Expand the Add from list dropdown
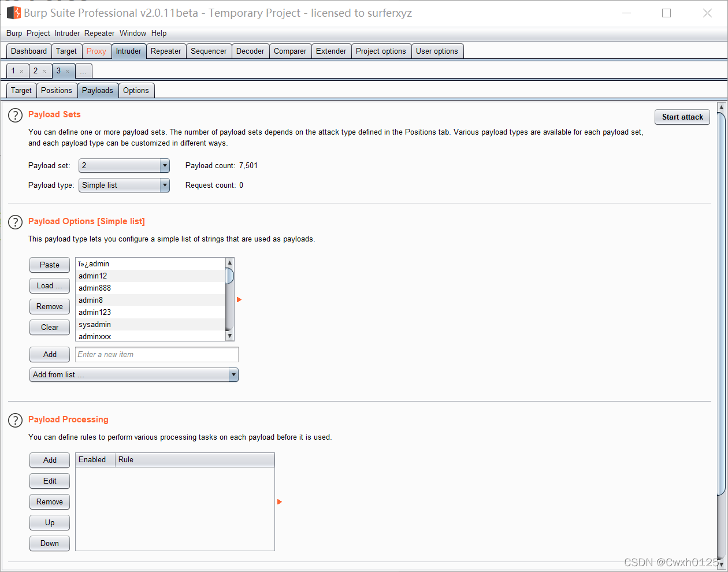Screen dimensions: 728x572 click(134, 375)
